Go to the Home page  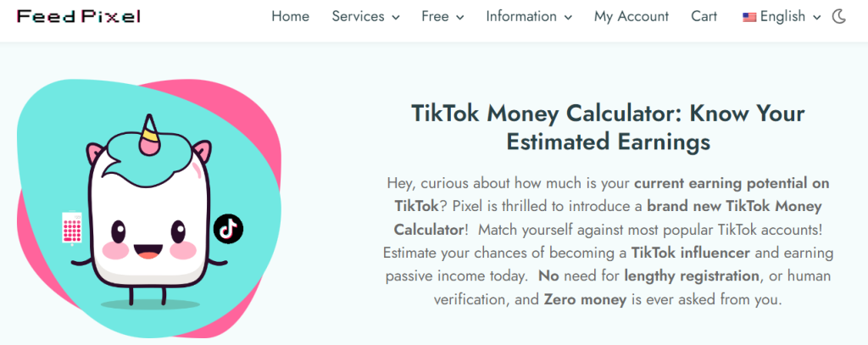point(290,17)
